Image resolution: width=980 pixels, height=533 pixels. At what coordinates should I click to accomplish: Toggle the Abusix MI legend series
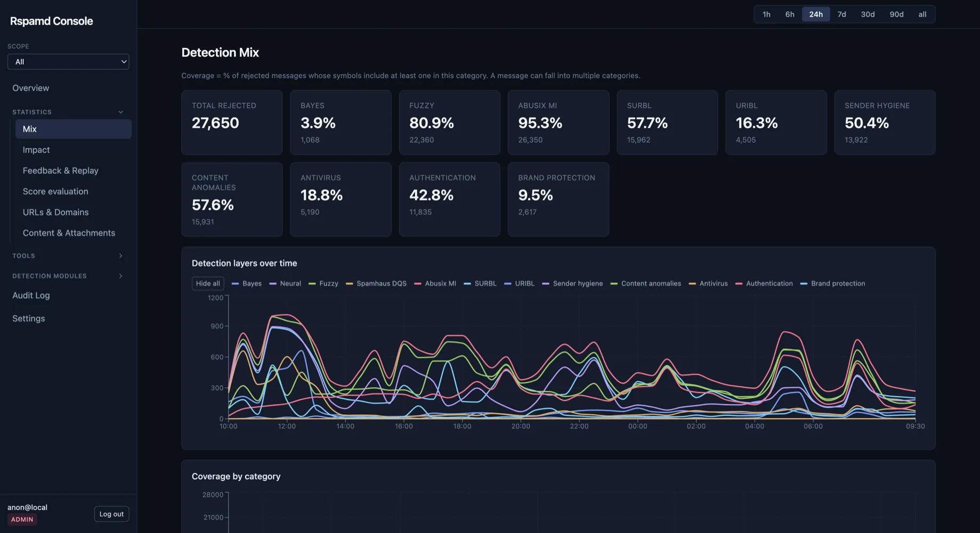[435, 284]
